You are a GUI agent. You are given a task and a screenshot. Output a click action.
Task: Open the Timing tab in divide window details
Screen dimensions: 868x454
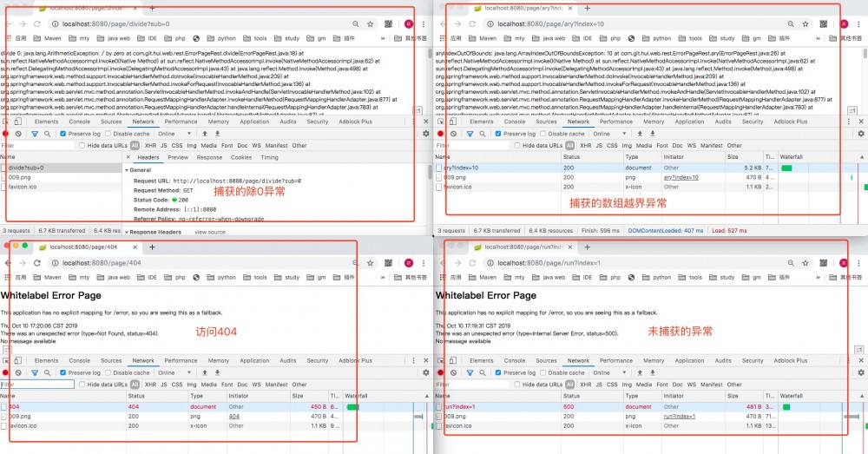point(270,157)
